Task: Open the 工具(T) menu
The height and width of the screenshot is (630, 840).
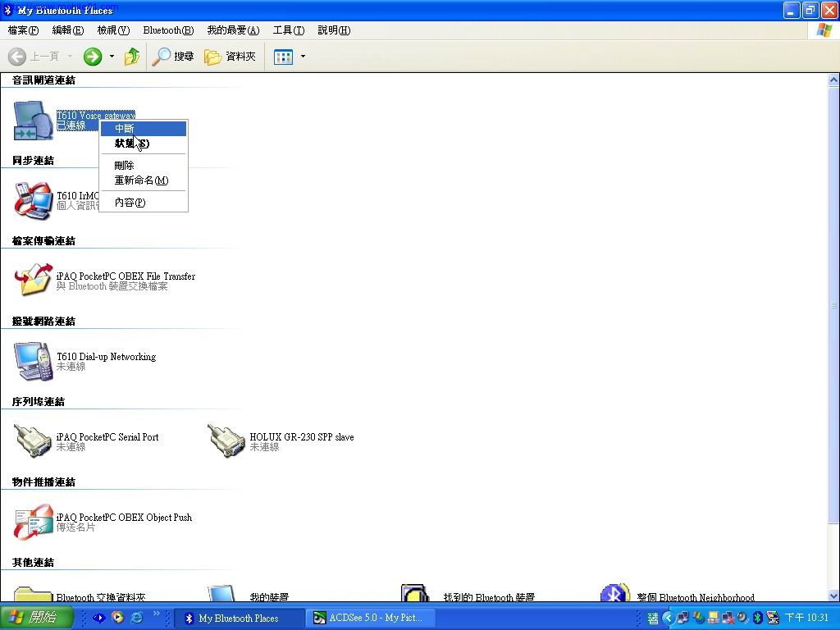Action: 288,30
